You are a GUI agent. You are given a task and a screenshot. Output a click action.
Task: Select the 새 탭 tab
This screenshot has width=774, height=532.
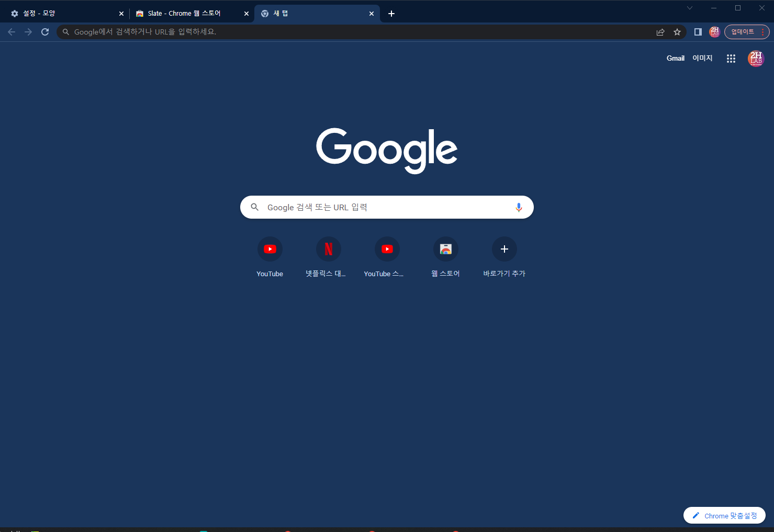tap(317, 14)
